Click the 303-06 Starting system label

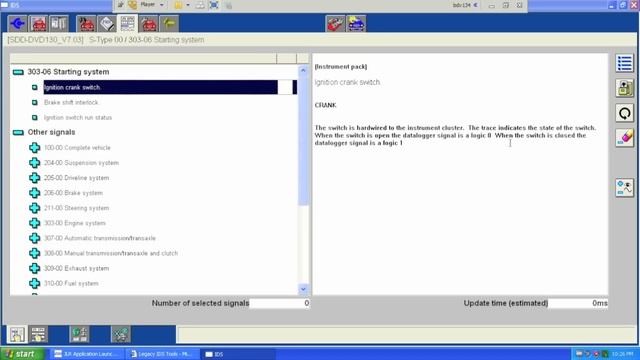(x=68, y=72)
